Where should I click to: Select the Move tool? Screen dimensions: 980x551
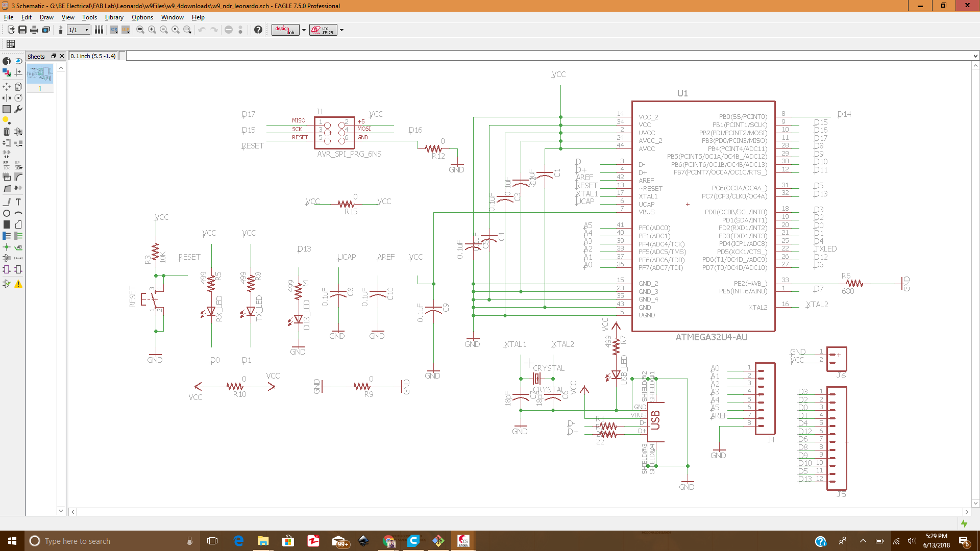[7, 87]
